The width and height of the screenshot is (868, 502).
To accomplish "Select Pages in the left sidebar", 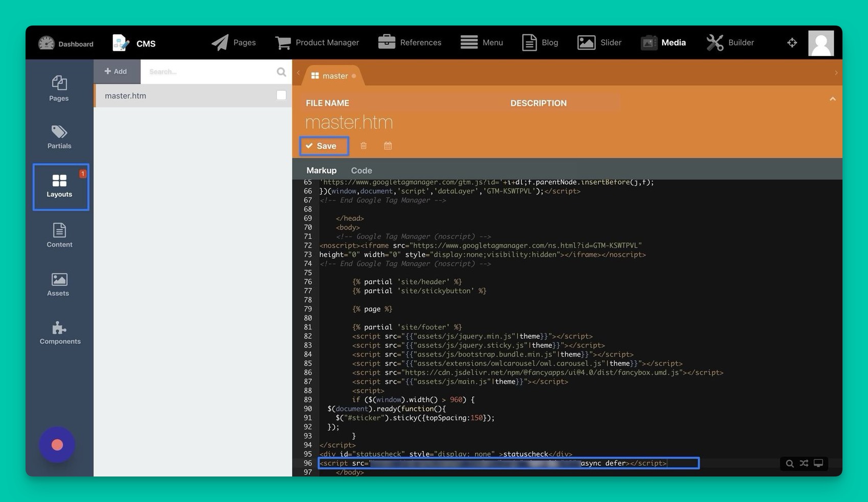I will click(x=59, y=89).
